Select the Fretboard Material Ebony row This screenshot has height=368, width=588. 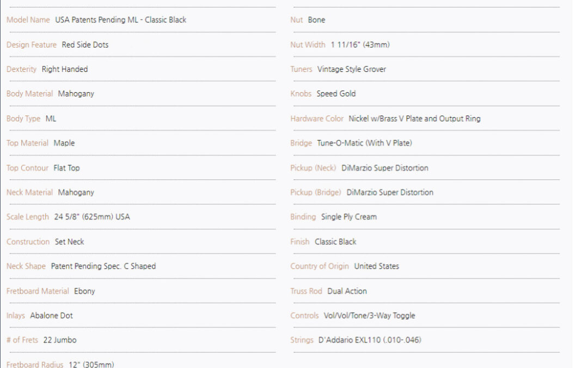142,291
